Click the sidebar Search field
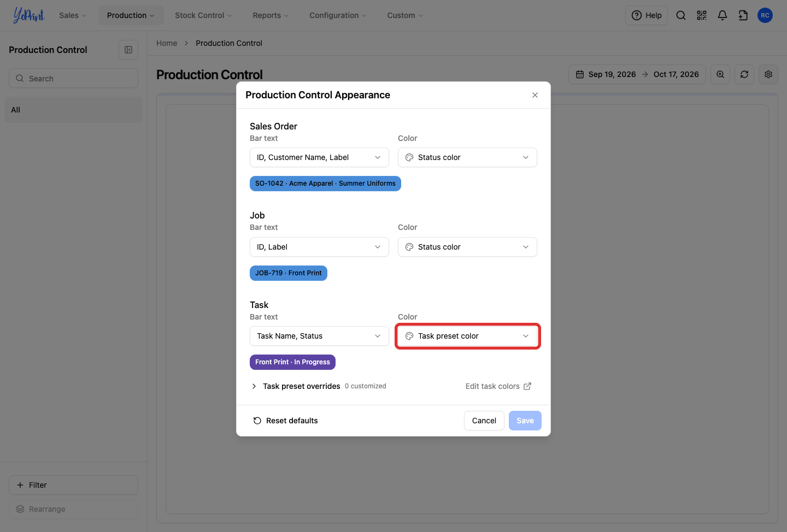 coord(73,78)
